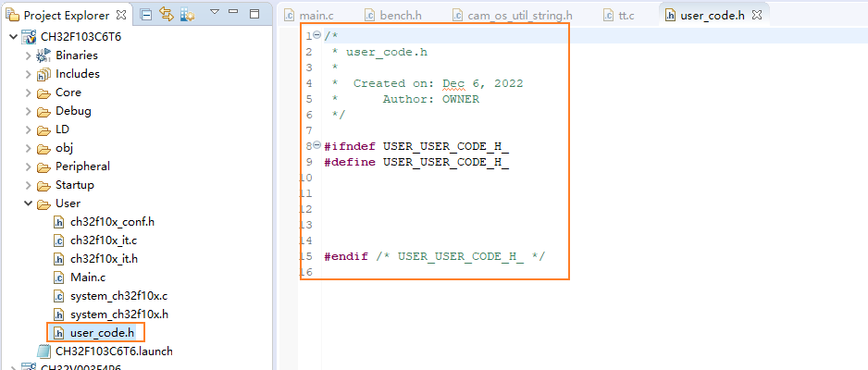Minimize the Project Explorer panel

[233, 12]
